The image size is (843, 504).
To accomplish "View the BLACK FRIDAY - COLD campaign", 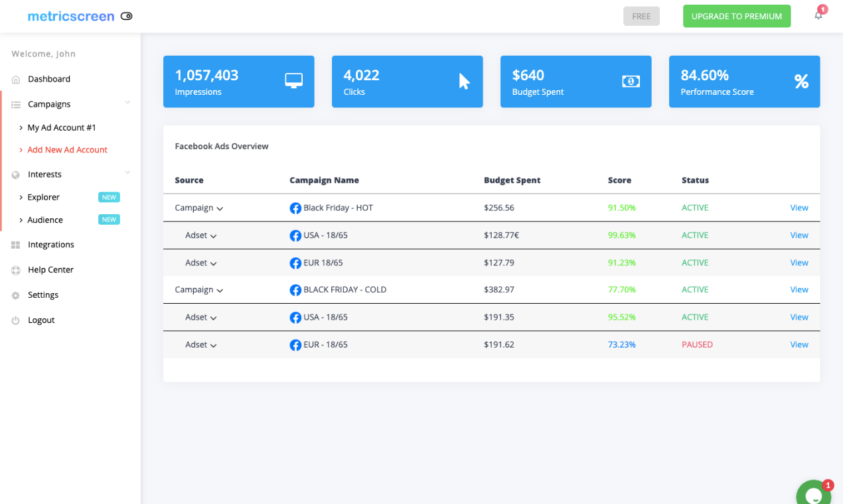I will tap(799, 290).
